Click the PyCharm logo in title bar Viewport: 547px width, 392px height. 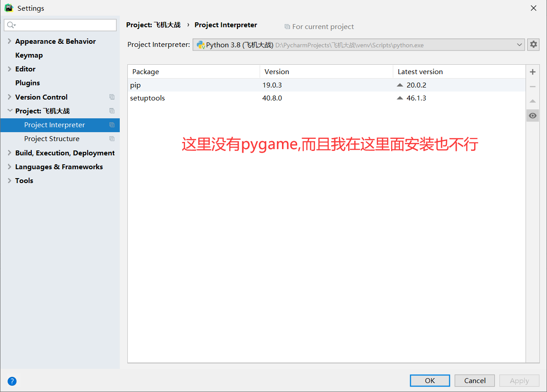[x=8, y=8]
